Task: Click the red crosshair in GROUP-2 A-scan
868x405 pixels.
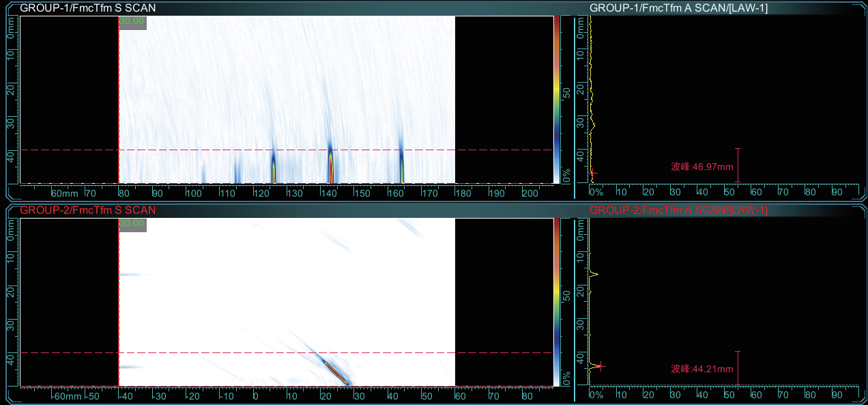Action: click(601, 367)
